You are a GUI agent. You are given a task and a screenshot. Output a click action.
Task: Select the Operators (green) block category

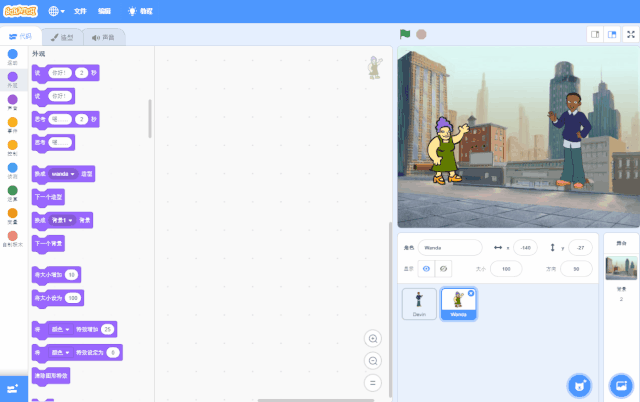point(13,193)
